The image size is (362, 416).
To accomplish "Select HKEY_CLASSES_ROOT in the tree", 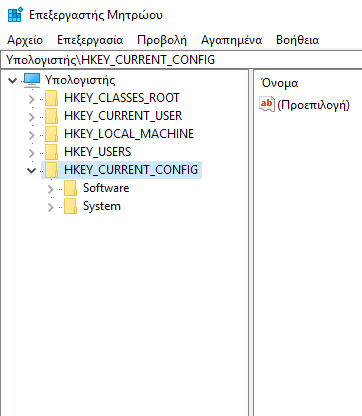I will pyautogui.click(x=122, y=98).
